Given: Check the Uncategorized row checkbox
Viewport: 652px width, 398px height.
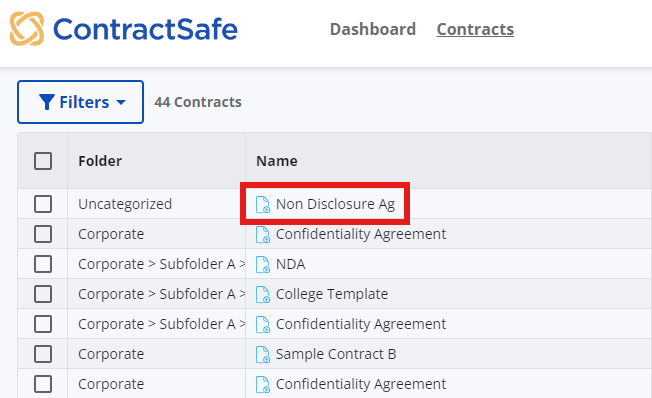Looking at the screenshot, I should 43,204.
